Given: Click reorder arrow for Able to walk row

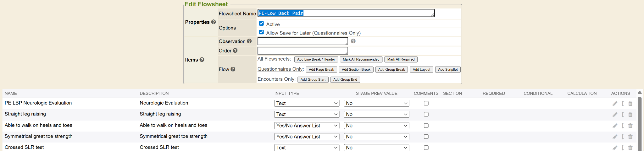Looking at the screenshot, I should click(623, 126).
